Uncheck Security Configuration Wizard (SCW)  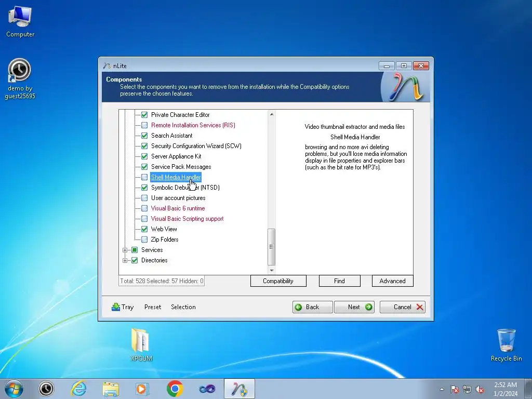pyautogui.click(x=144, y=146)
